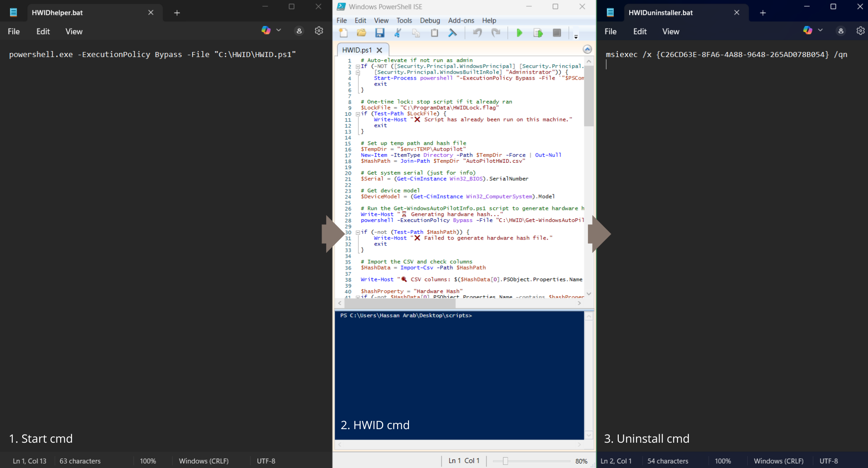Open a script with the folder icon
The width and height of the screenshot is (868, 468).
361,33
